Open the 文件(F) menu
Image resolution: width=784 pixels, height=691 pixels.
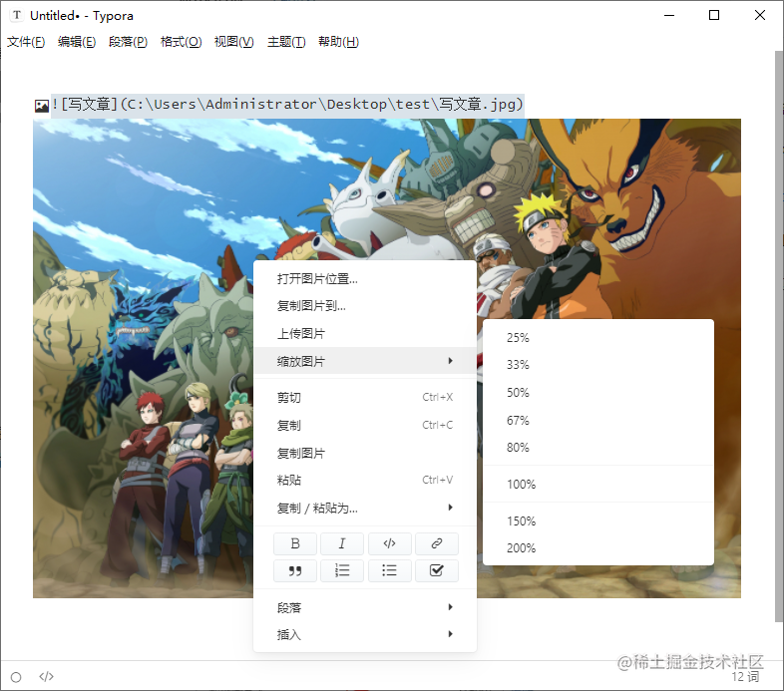click(26, 42)
